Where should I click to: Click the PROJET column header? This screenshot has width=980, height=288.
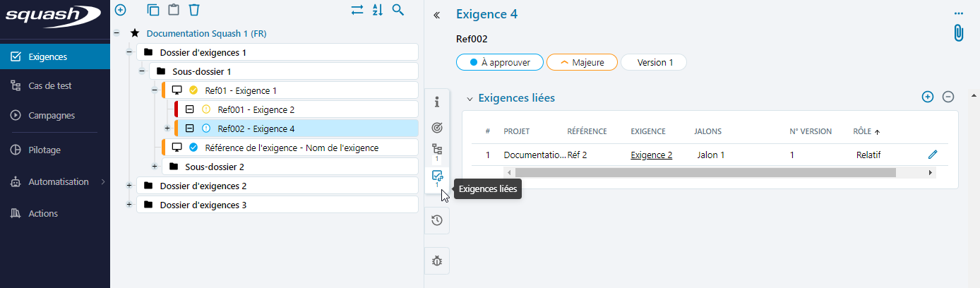click(x=516, y=131)
